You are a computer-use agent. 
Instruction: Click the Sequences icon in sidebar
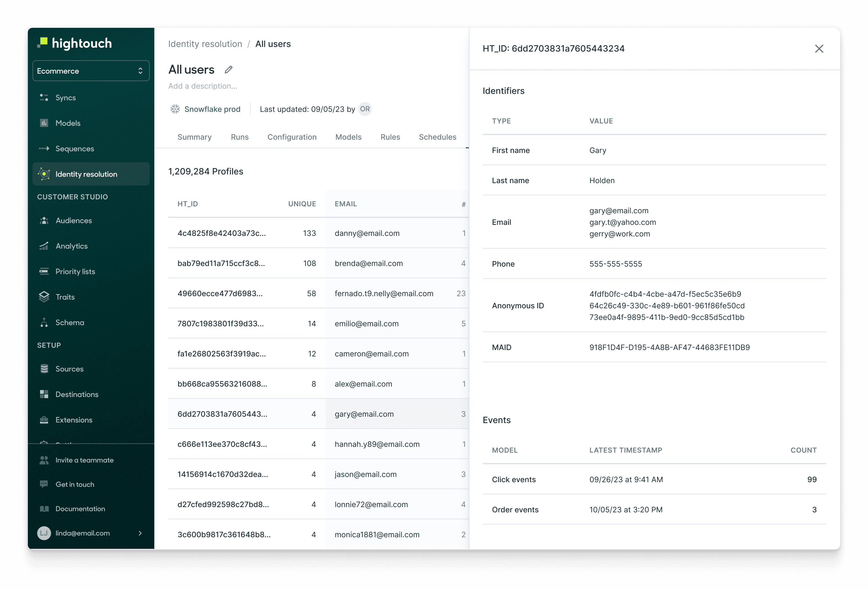(44, 148)
